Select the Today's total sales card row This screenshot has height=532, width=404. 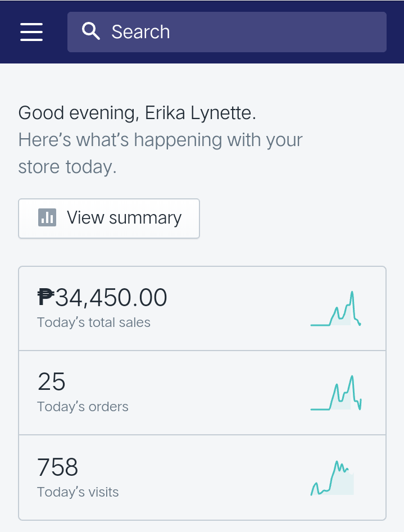(202, 308)
